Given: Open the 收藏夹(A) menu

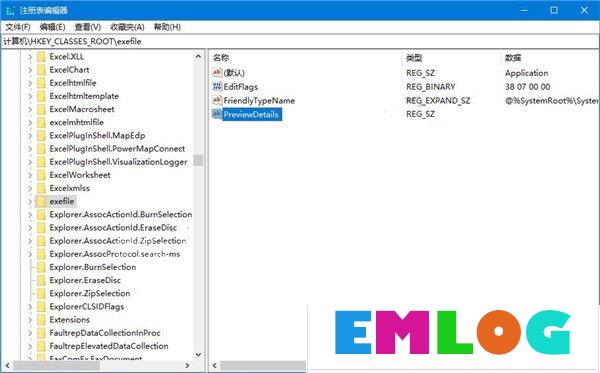Looking at the screenshot, I should click(127, 27).
